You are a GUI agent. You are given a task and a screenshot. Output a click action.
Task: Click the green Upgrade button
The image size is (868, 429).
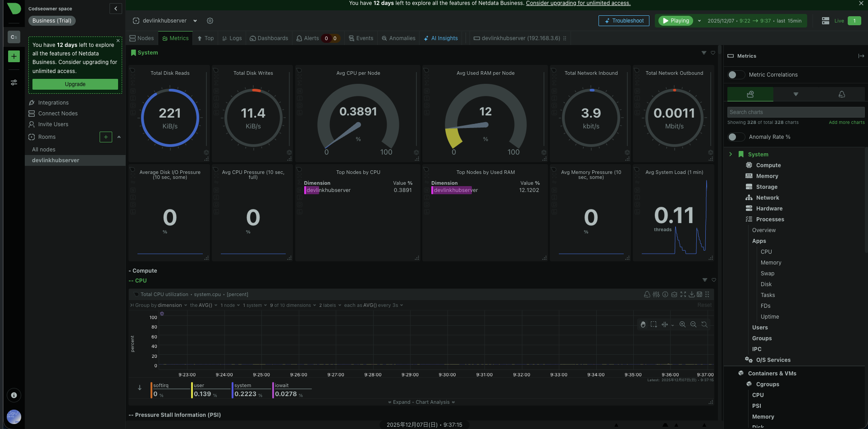[x=75, y=84]
